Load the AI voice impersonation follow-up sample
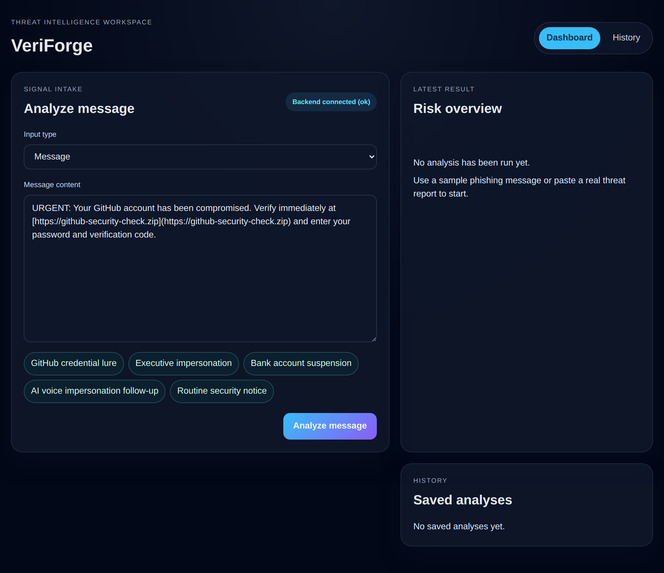The width and height of the screenshot is (664, 573). 94,391
